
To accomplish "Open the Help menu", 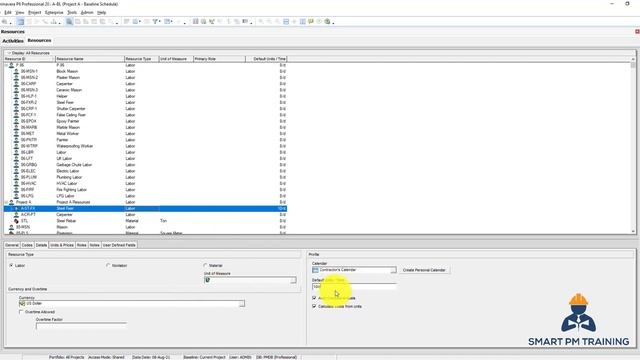I will (101, 13).
